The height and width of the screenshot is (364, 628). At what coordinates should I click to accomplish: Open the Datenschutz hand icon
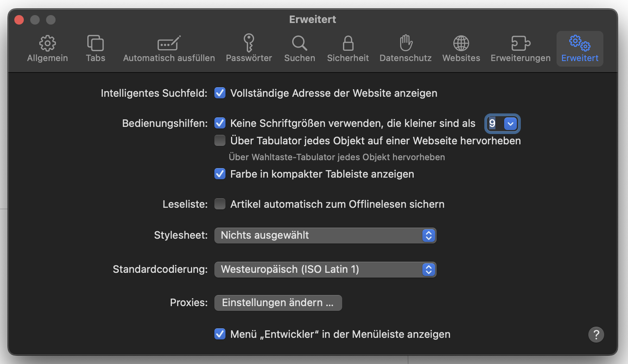tap(406, 43)
